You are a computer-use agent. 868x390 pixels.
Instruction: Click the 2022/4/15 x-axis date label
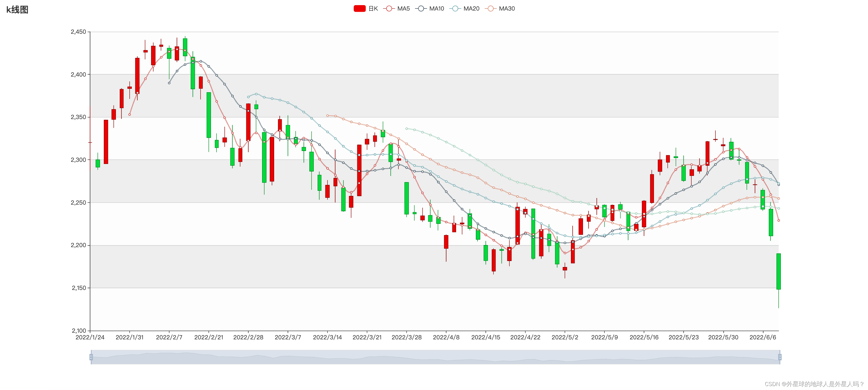[x=486, y=337]
